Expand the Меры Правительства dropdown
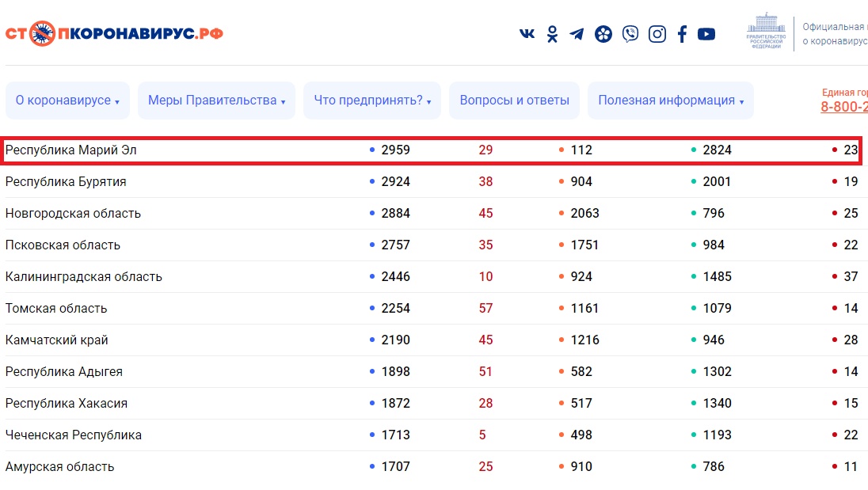The image size is (868, 490). click(216, 101)
